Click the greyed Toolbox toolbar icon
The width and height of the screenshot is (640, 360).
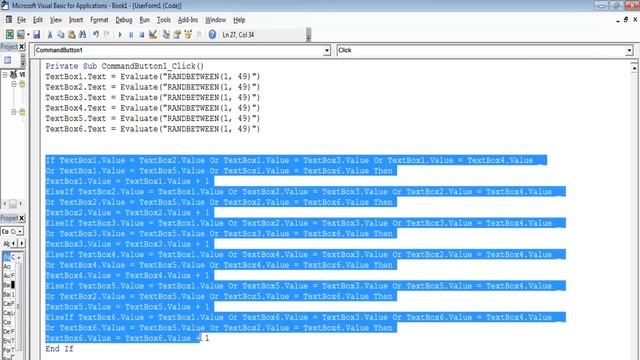click(199, 35)
